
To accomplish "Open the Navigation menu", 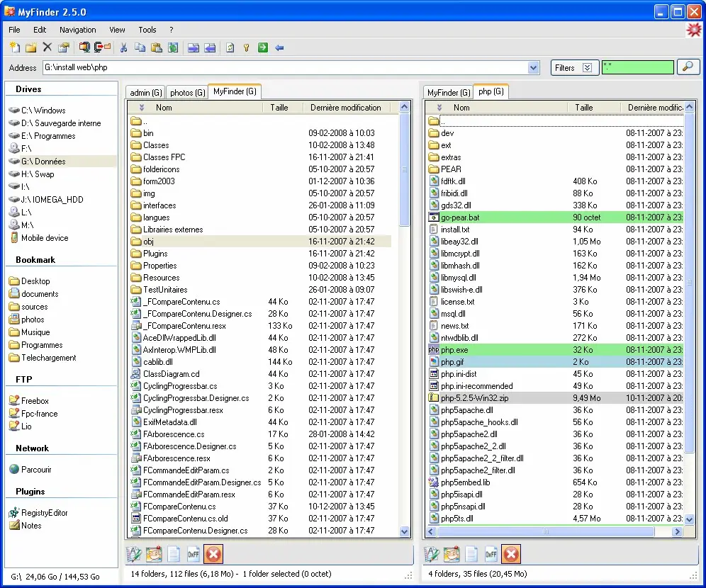I will pyautogui.click(x=77, y=30).
